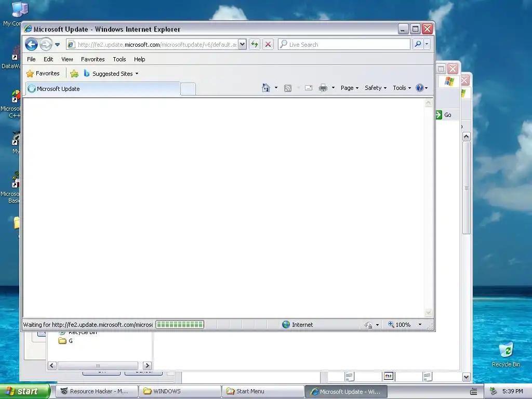Click the system tray notification icon near the clock
Screen dimensions: 532x399
[494, 391]
